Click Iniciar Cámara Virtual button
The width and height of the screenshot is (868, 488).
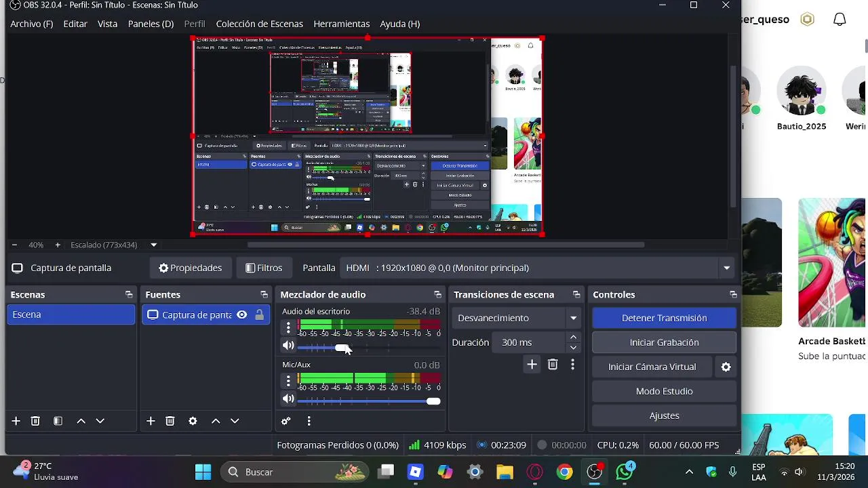652,367
